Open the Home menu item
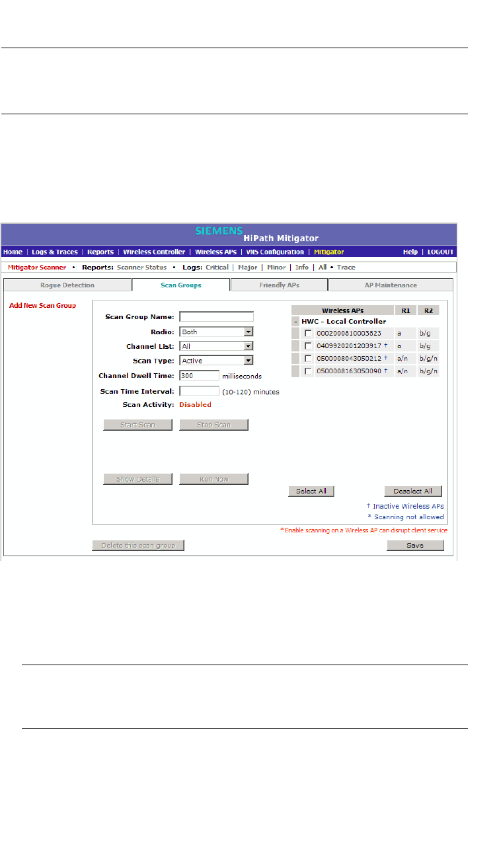499x868 pixels. coord(13,252)
